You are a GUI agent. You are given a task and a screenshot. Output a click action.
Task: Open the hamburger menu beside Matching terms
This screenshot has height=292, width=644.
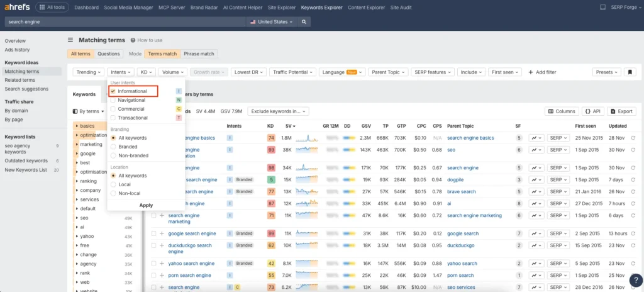click(70, 40)
